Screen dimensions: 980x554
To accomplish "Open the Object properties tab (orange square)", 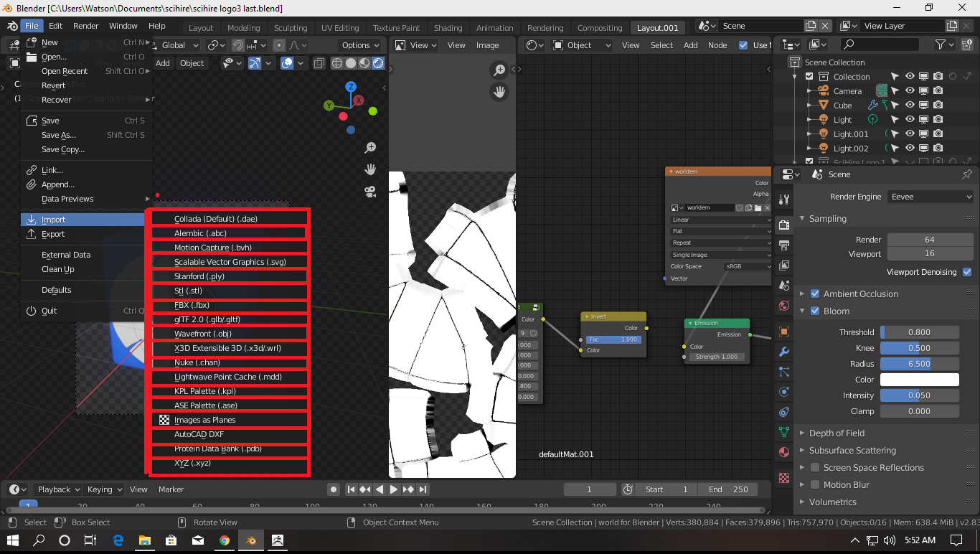I will pos(783,332).
